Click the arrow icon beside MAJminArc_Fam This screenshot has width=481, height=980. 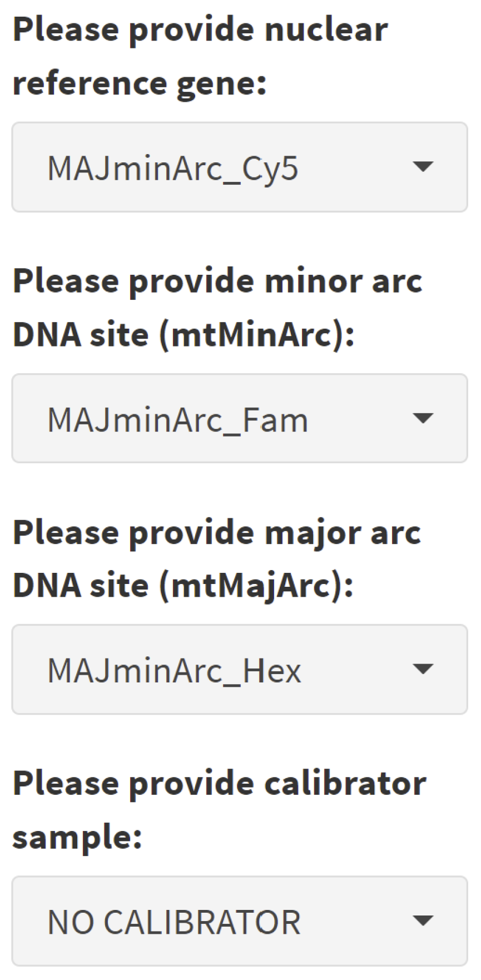423,418
